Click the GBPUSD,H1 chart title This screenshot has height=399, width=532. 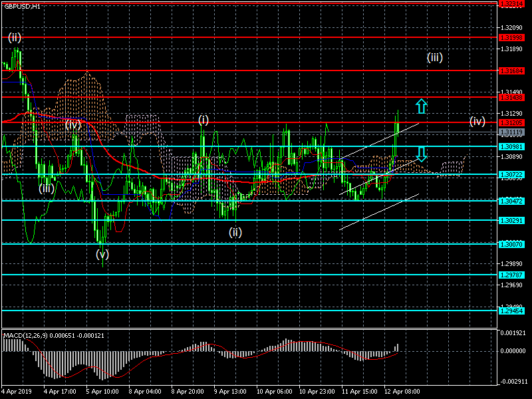click(21, 6)
